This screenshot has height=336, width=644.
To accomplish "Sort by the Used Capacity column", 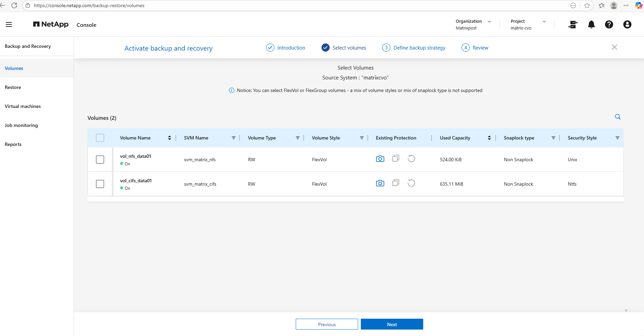I will [489, 138].
